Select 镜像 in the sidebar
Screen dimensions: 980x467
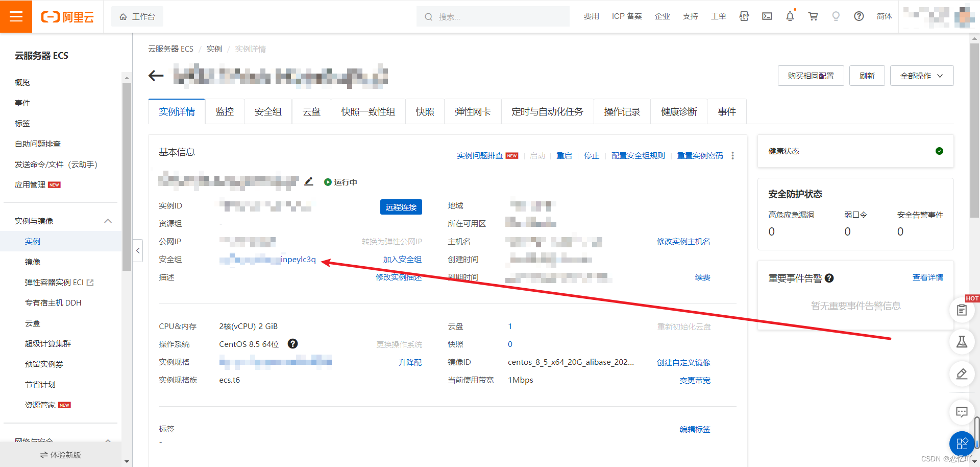click(33, 262)
